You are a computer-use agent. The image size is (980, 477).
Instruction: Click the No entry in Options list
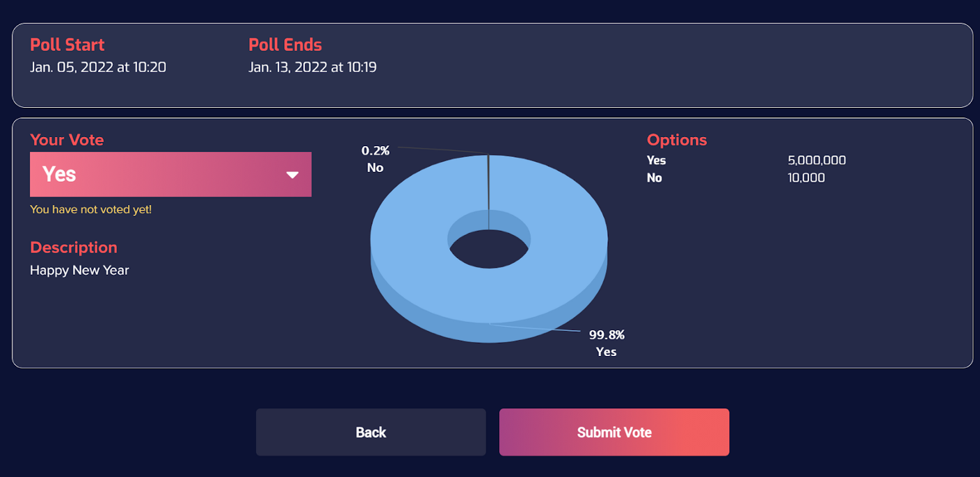pyautogui.click(x=654, y=178)
